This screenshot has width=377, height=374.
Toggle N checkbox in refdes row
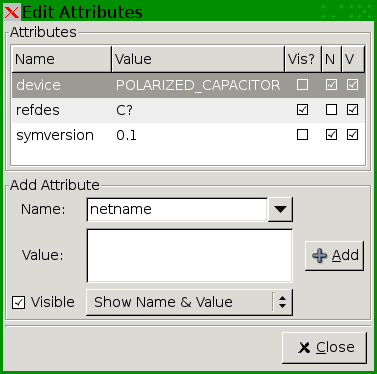click(331, 110)
